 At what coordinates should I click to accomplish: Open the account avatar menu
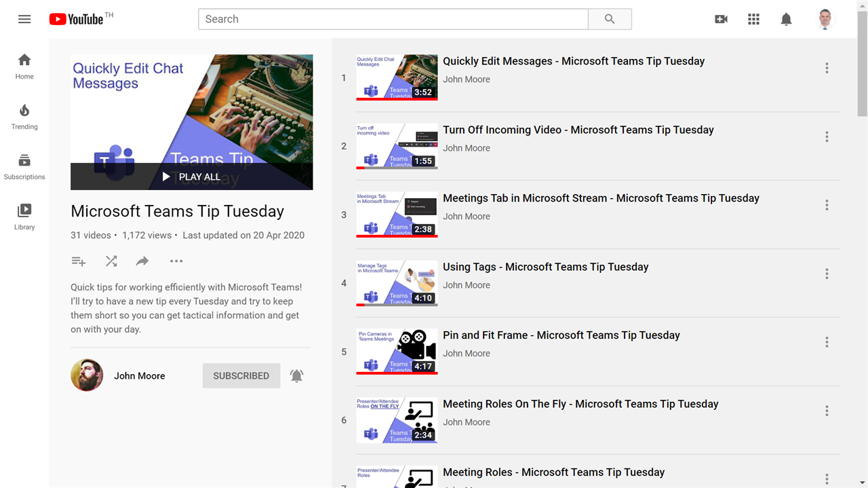(825, 19)
